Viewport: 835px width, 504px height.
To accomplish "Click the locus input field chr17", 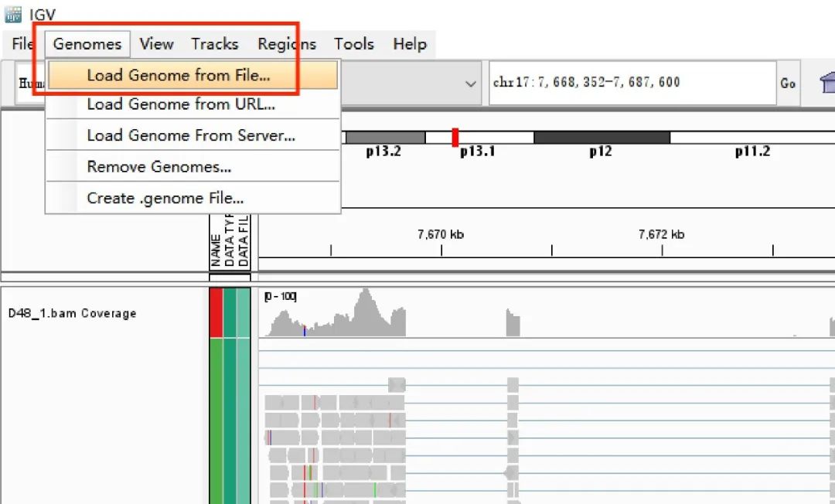I will pos(632,83).
